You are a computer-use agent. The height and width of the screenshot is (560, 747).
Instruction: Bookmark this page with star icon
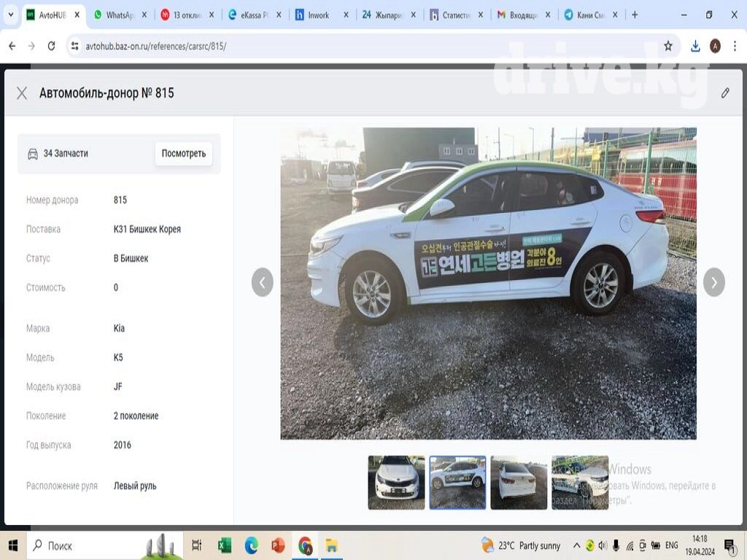point(668,46)
